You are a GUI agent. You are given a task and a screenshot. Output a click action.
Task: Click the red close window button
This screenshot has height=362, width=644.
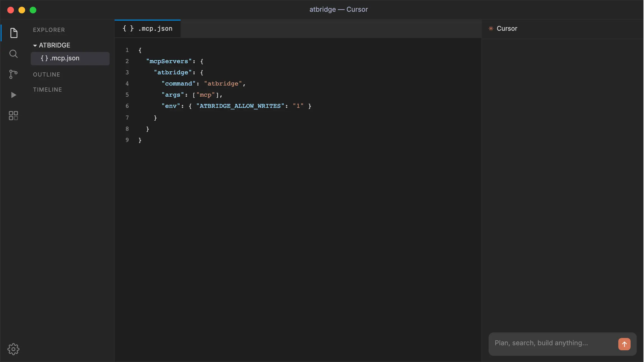[11, 10]
